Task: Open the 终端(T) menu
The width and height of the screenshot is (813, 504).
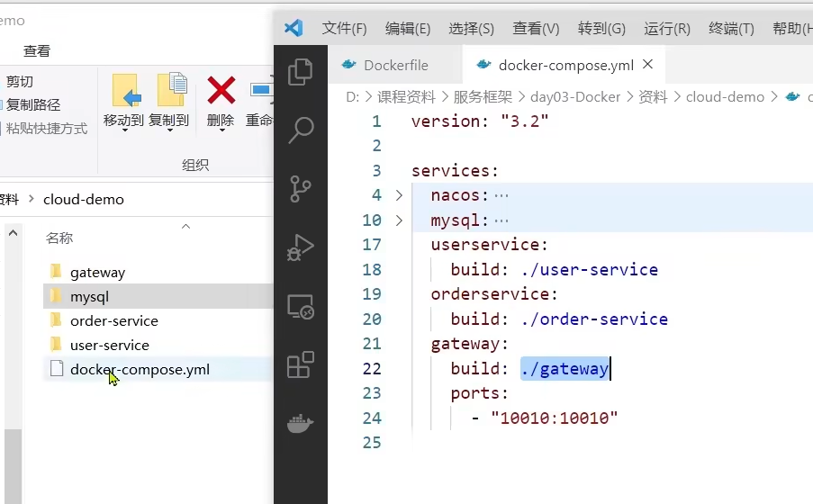Action: (731, 28)
